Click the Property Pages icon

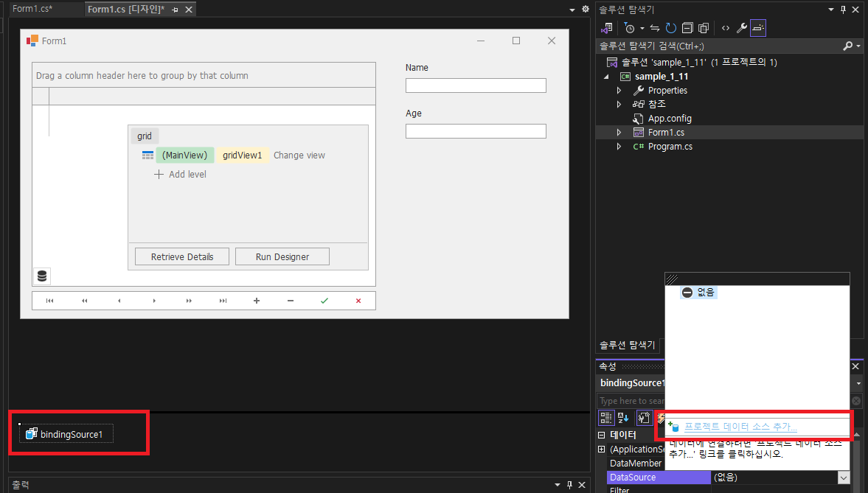644,418
